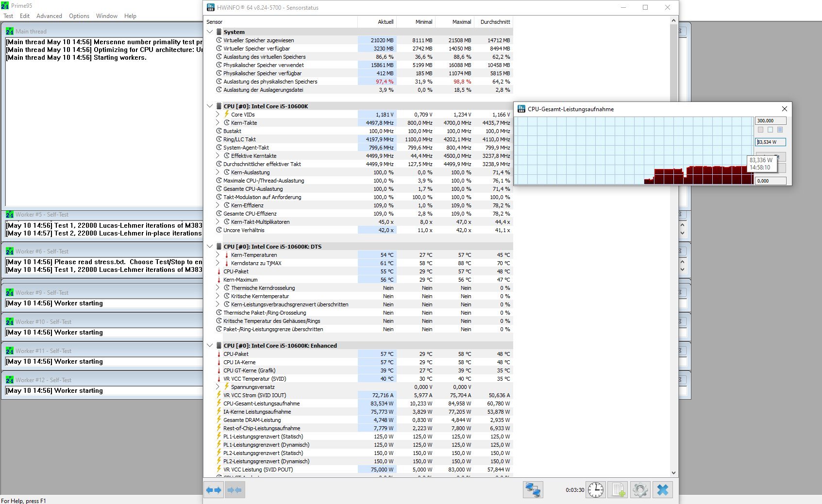822x504 pixels.
Task: Click the collapse-all arrows icon in HWiNFO
Action: (x=235, y=490)
